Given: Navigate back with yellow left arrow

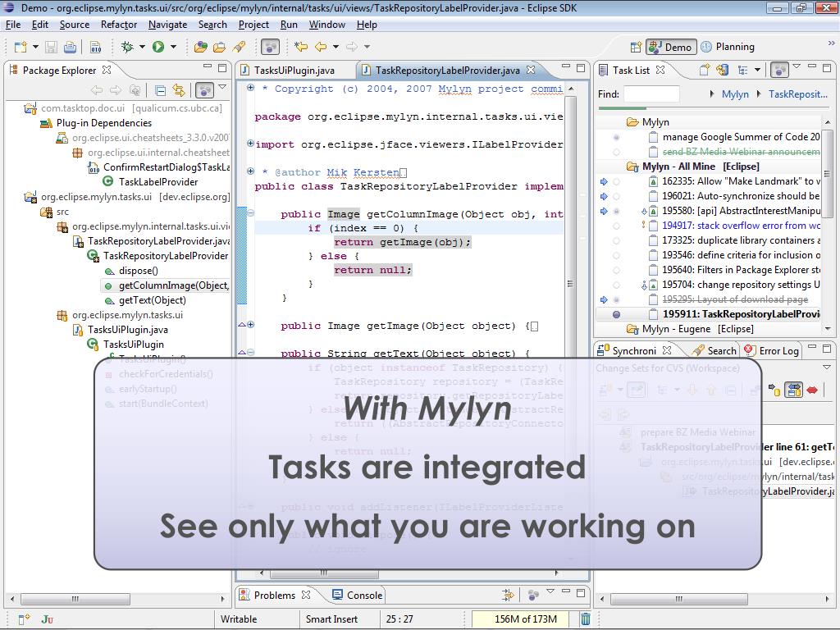Looking at the screenshot, I should coord(321,47).
